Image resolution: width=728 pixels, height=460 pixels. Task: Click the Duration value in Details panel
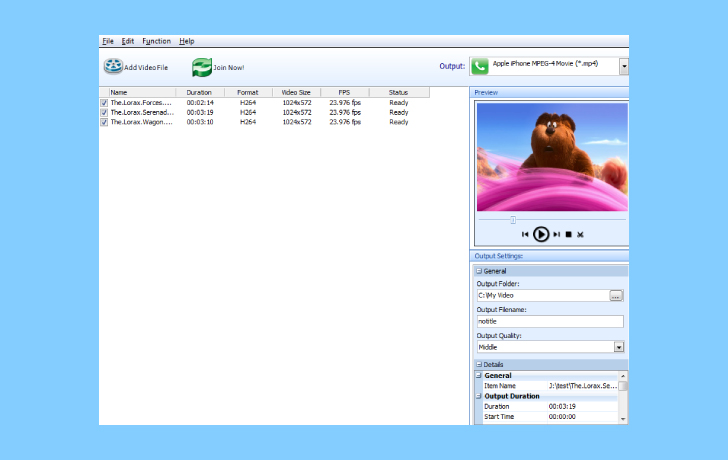(x=562, y=407)
